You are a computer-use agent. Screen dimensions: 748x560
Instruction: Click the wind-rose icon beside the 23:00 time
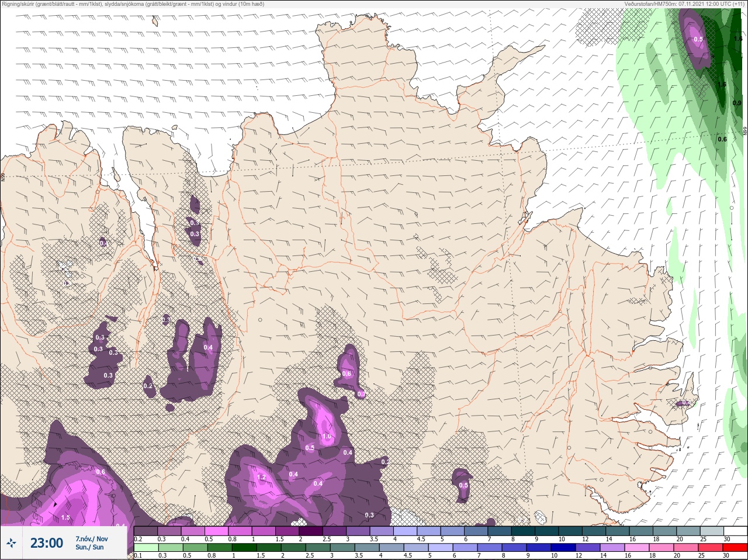[x=12, y=543]
